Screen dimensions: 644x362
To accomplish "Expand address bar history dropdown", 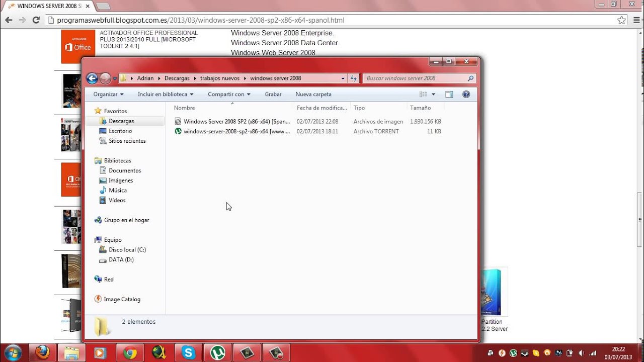I will [343, 78].
